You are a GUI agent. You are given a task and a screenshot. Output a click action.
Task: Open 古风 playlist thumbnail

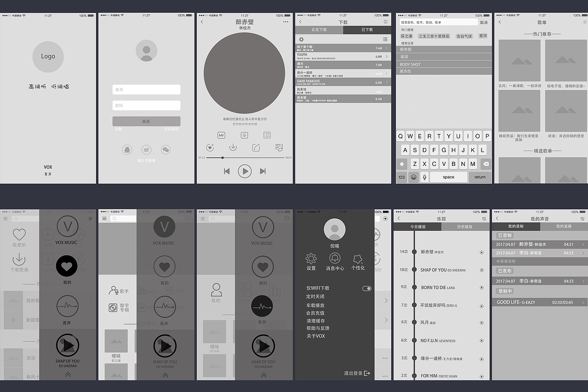[x=520, y=61]
